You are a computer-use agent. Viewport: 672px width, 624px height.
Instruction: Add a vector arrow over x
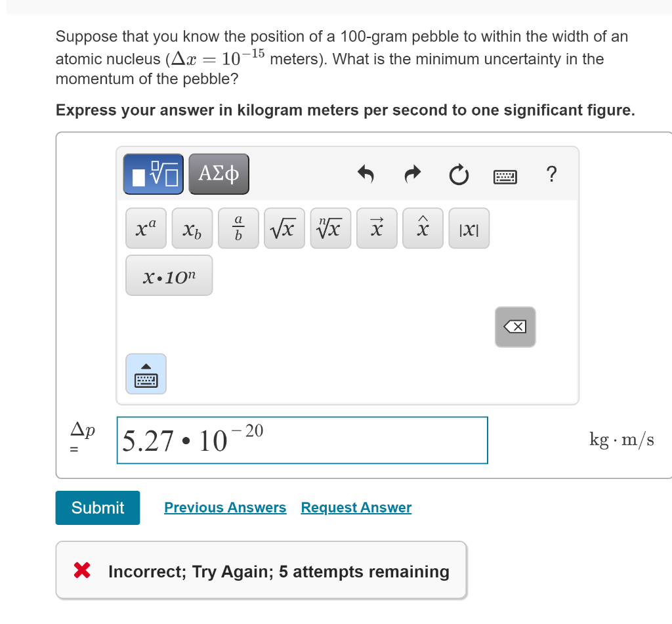[376, 228]
